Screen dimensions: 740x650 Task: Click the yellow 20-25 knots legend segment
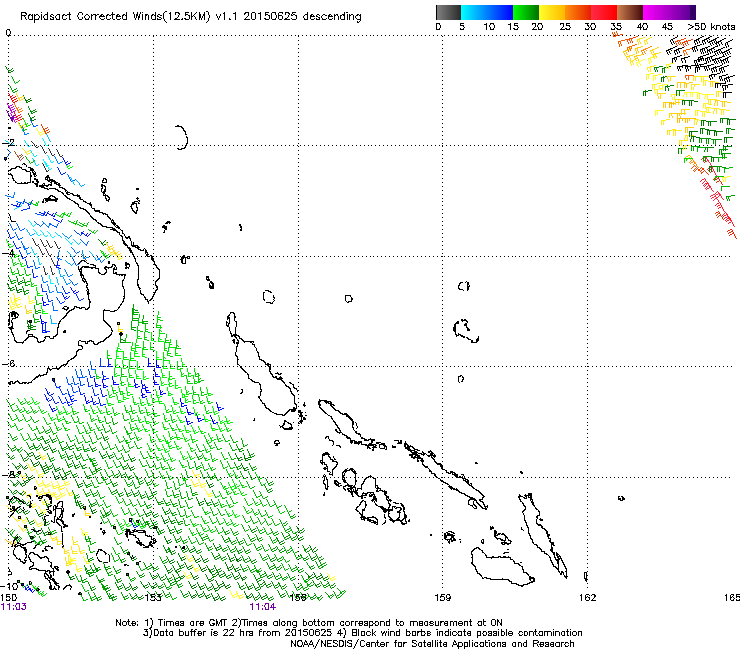[552, 12]
